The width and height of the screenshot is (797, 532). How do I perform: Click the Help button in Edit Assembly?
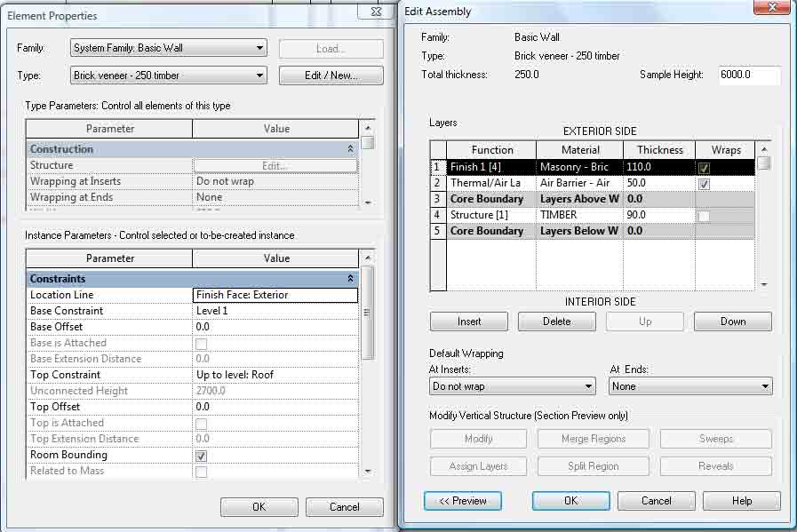pyautogui.click(x=742, y=501)
